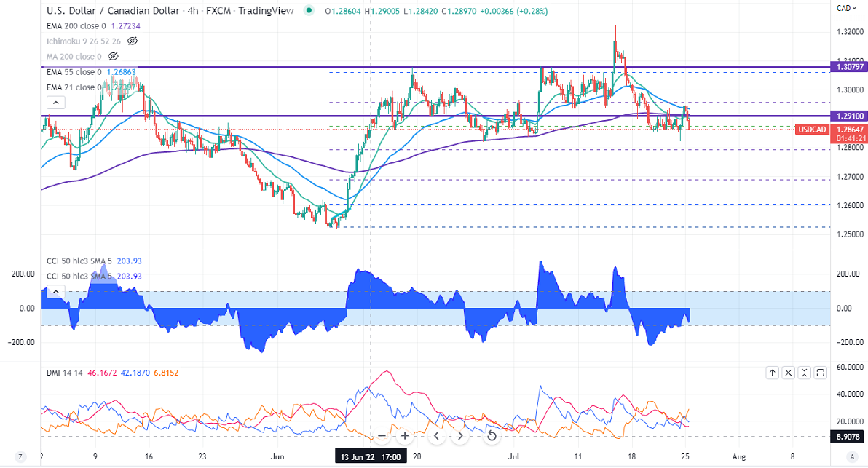Open the CAD currency dropdown

click(x=846, y=8)
